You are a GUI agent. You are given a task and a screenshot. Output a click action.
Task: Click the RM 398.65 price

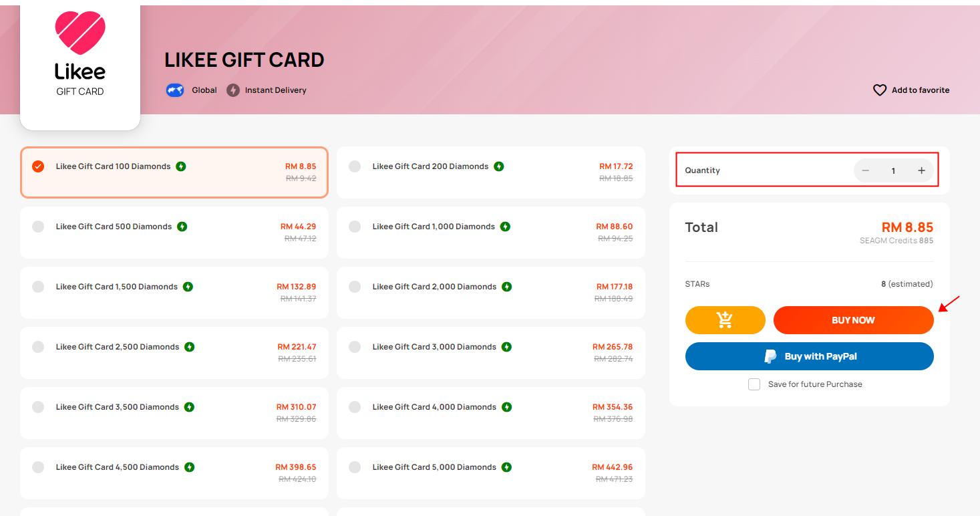tap(296, 467)
